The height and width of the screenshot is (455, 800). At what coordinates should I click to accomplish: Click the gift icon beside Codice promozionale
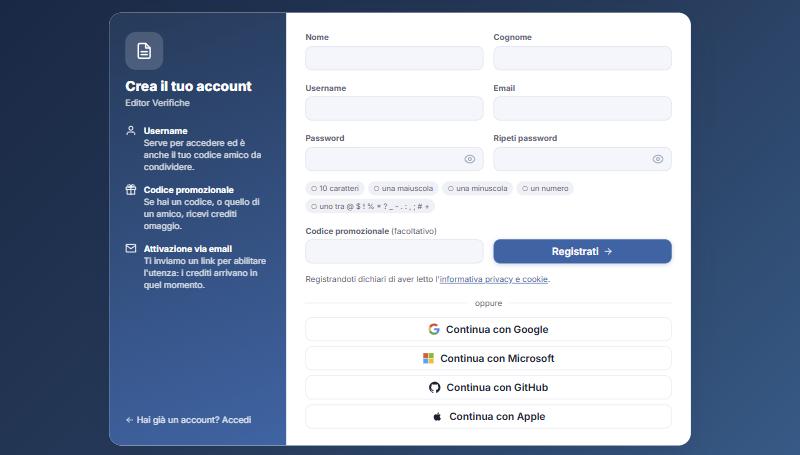coord(131,190)
